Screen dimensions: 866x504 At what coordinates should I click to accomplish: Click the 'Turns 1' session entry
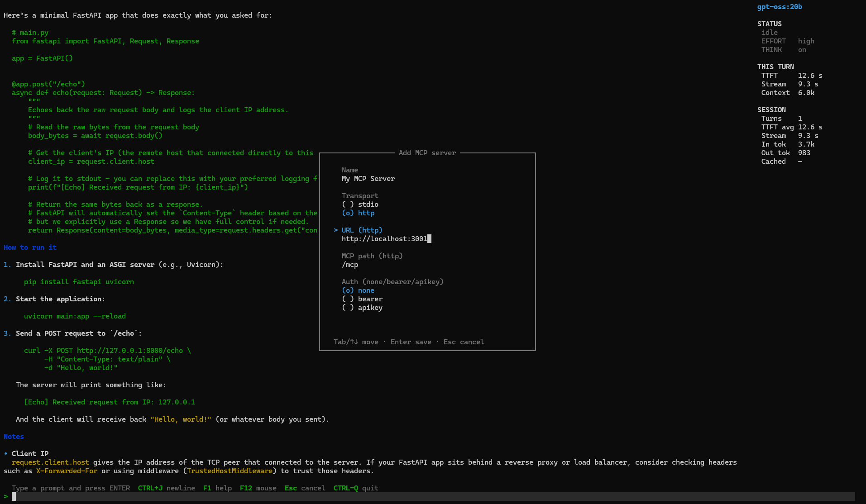click(x=782, y=119)
